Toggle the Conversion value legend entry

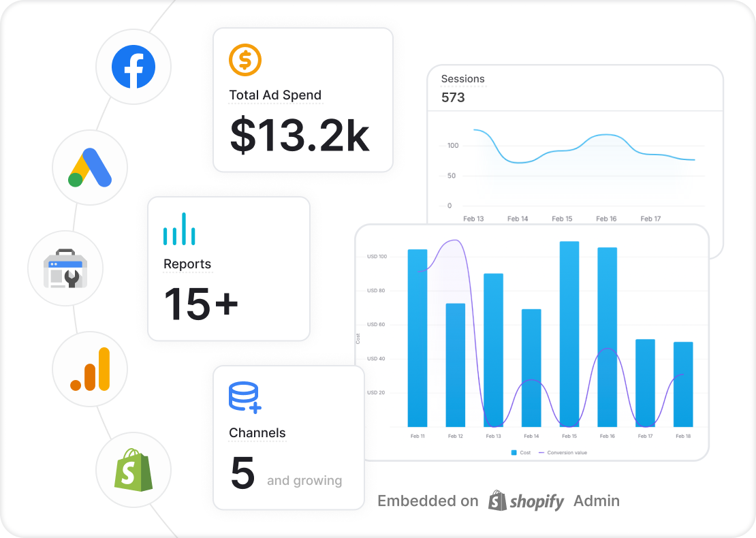point(563,453)
